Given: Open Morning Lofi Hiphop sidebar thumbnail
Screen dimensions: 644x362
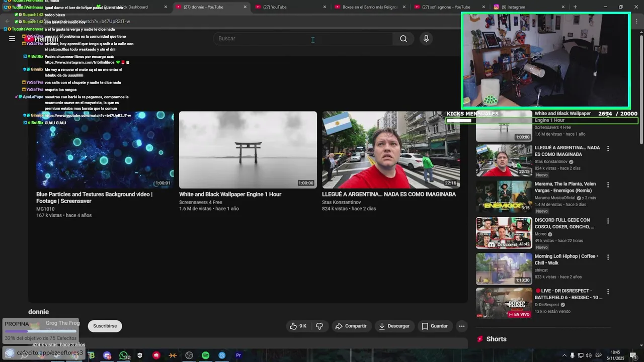Looking at the screenshot, I should pyautogui.click(x=504, y=269).
